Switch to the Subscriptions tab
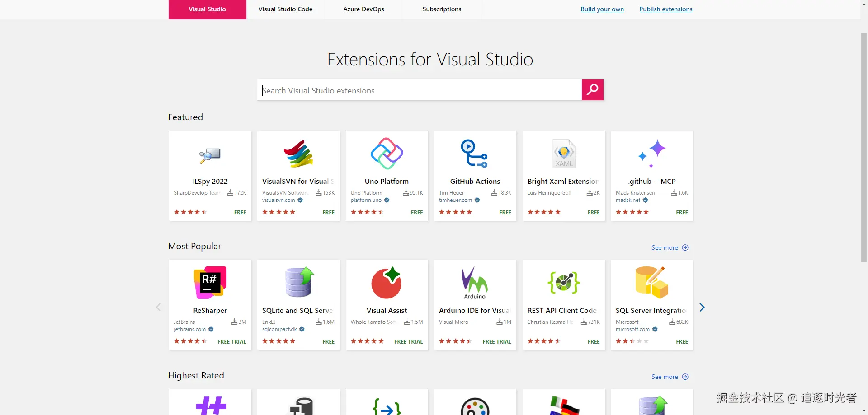Screen dimensions: 868x415 [x=442, y=9]
